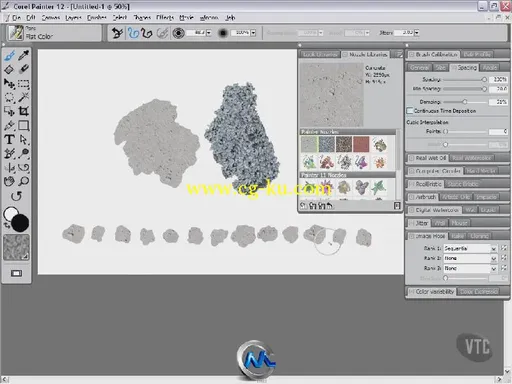This screenshot has height=384, width=512.
Task: Choose Freehand Strokes mode
Action: click(x=134, y=33)
